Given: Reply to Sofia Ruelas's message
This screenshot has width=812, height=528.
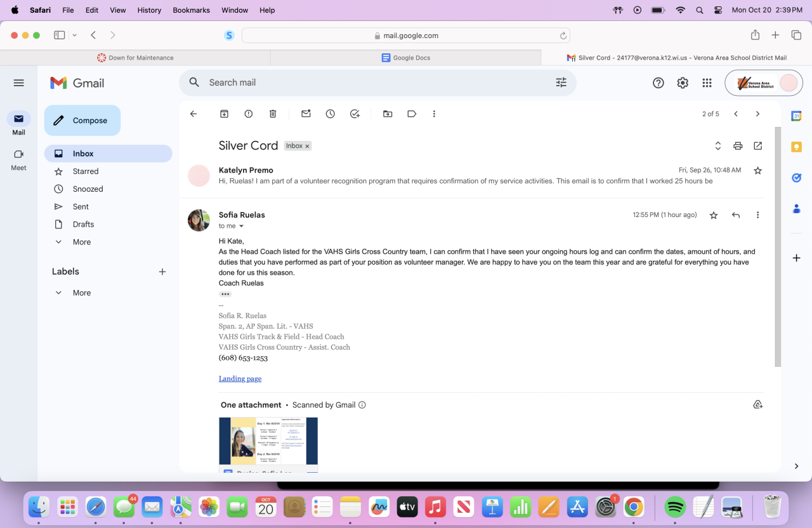Looking at the screenshot, I should tap(736, 215).
